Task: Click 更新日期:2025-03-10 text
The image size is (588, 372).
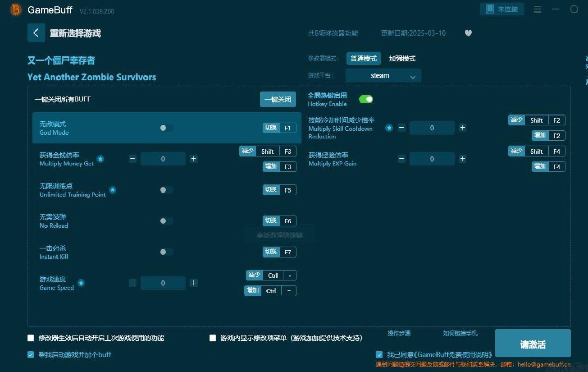Action: click(x=413, y=33)
